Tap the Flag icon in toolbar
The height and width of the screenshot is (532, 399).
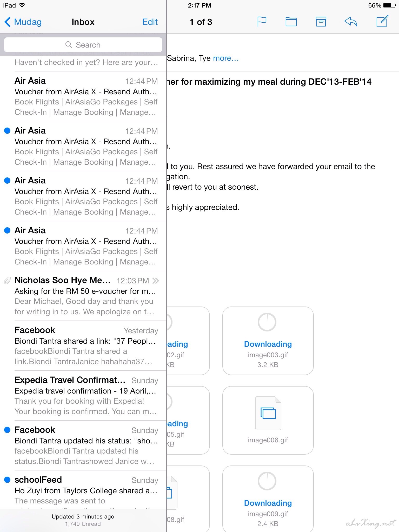pos(262,22)
